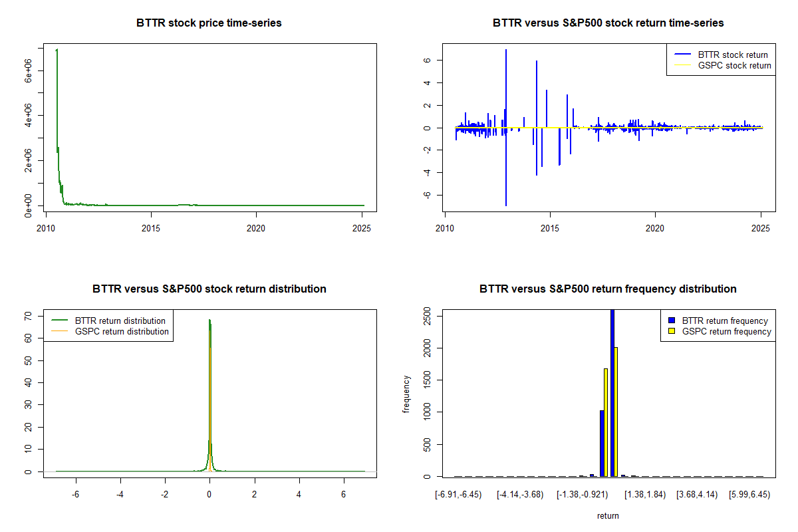Click the tallest blue bar in the histogram

click(612, 392)
